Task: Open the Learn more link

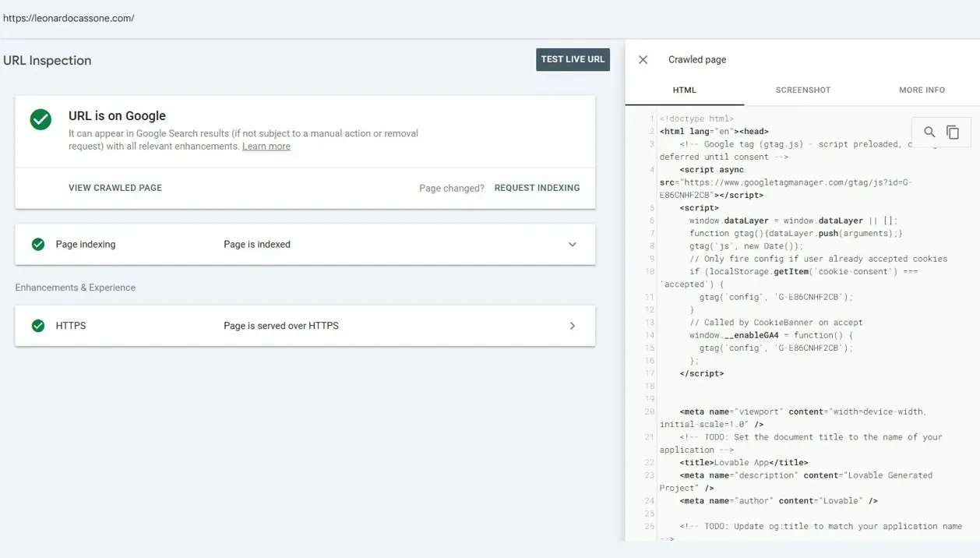Action: pyautogui.click(x=266, y=147)
